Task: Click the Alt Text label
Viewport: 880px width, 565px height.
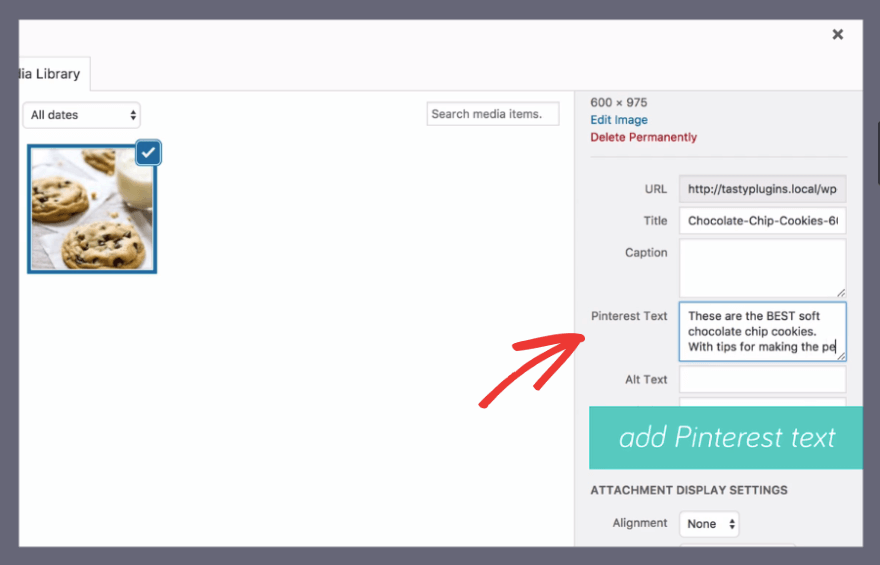Action: (646, 379)
